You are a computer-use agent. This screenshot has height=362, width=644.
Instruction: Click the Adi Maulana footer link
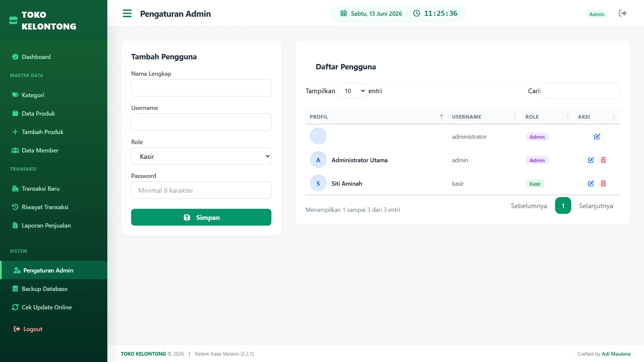point(616,354)
